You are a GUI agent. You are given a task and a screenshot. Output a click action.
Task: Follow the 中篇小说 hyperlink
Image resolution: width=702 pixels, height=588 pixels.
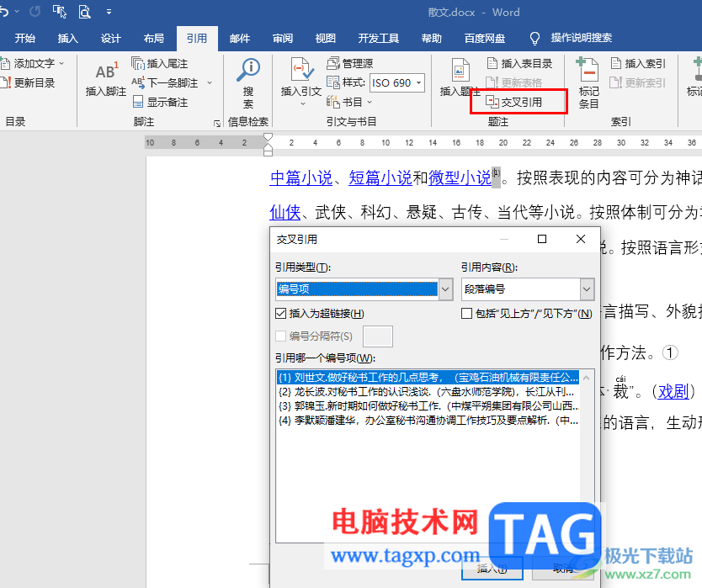[x=301, y=177]
